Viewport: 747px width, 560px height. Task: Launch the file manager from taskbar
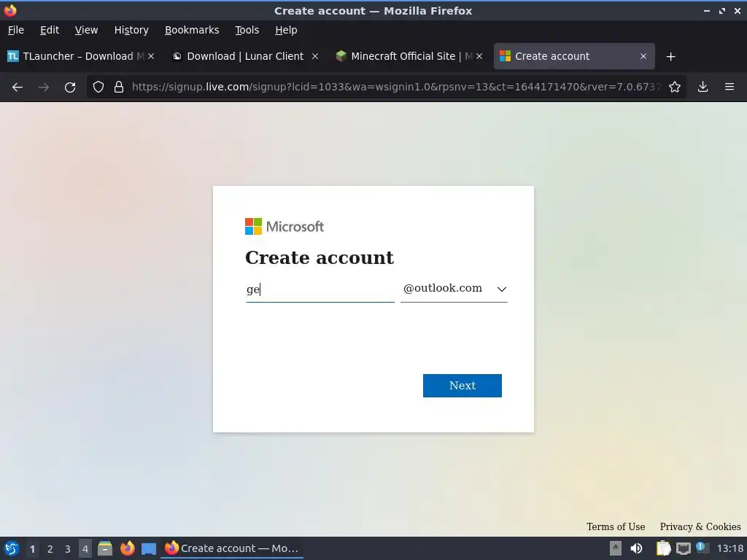(x=105, y=548)
